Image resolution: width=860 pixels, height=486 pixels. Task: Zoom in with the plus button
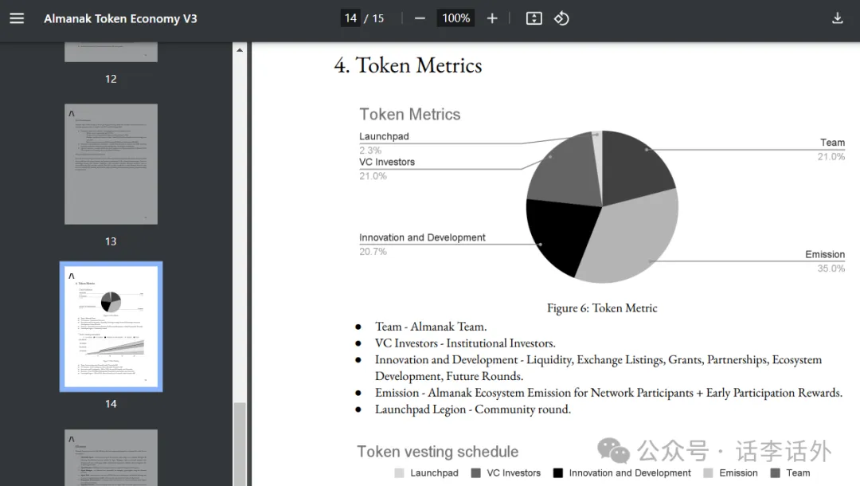(x=492, y=18)
